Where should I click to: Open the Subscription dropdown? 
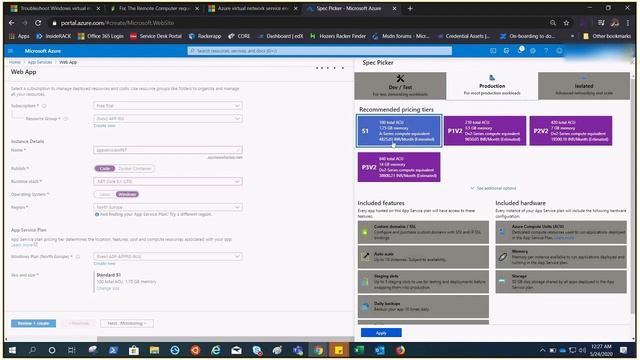tap(168, 106)
